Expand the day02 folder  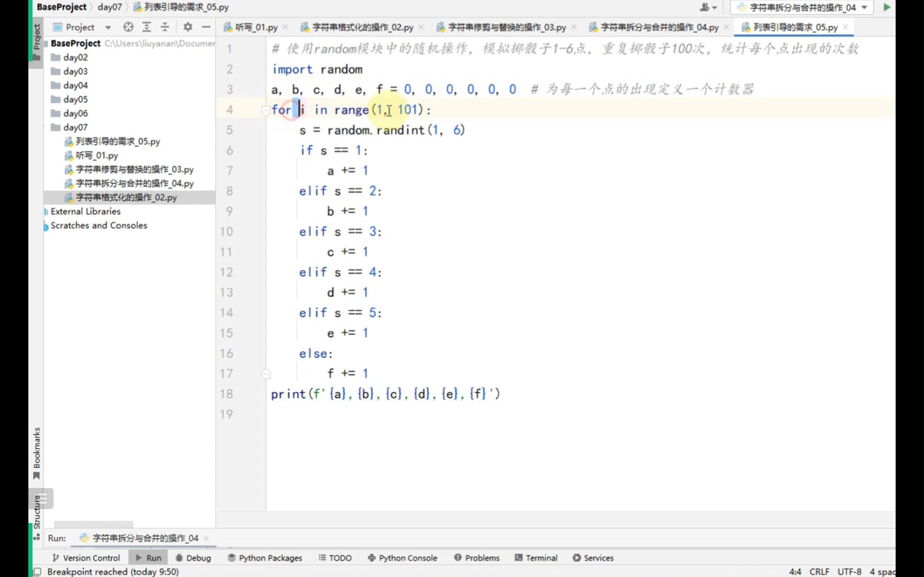click(x=69, y=57)
